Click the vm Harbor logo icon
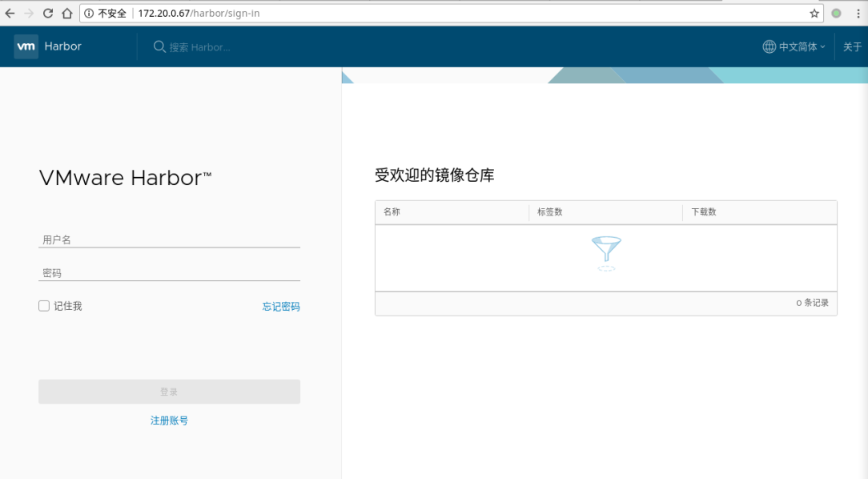868x479 pixels. pyautogui.click(x=26, y=46)
